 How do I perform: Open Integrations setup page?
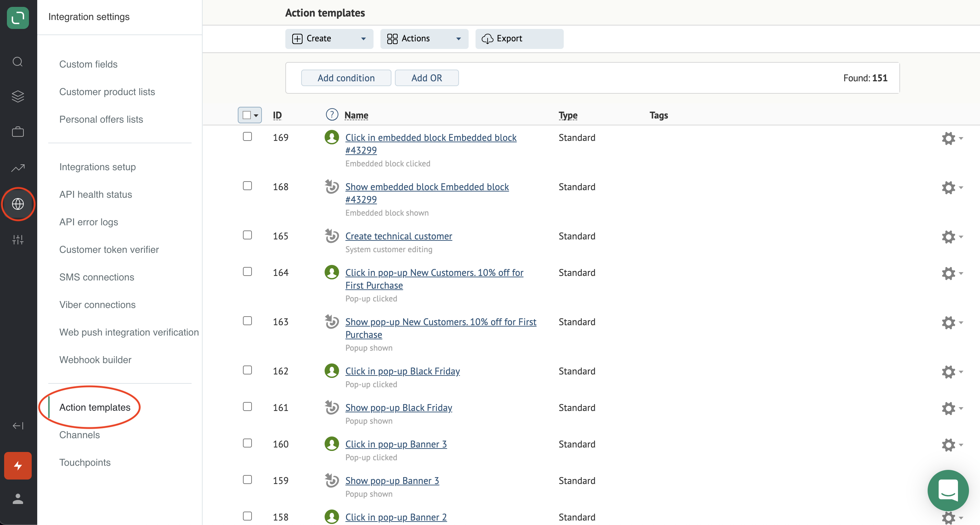[98, 167]
